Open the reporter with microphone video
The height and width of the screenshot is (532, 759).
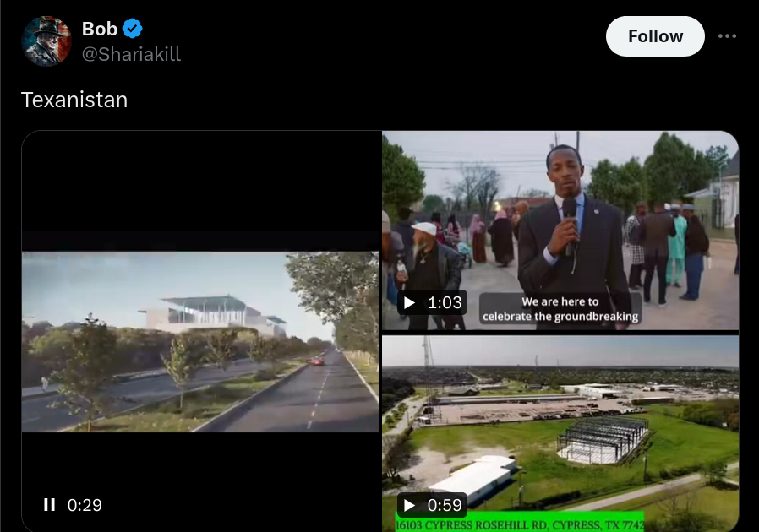click(560, 231)
